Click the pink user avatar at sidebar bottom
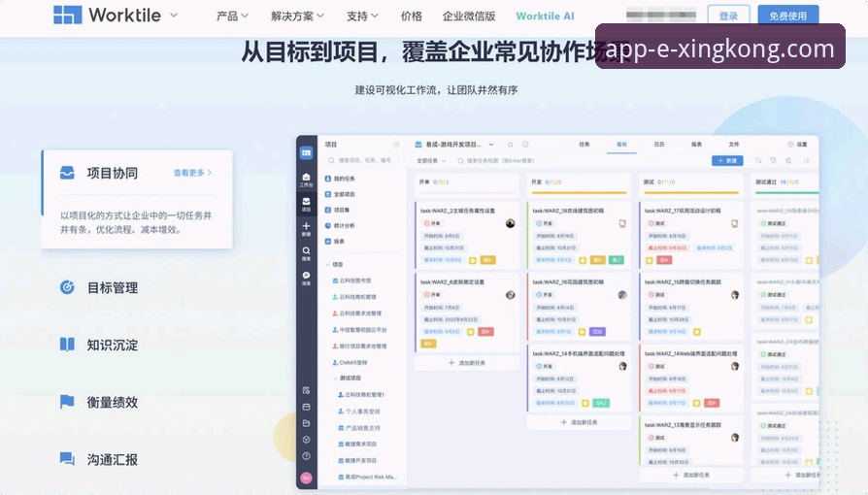 pos(306,478)
